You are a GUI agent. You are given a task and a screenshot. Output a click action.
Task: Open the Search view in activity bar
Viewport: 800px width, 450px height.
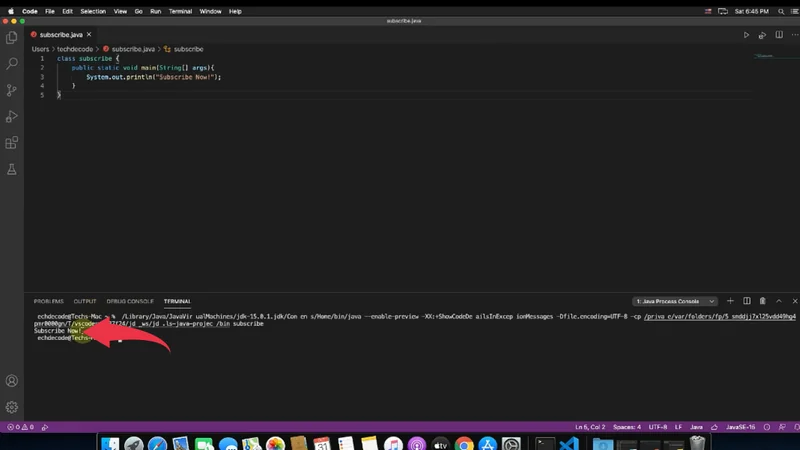[x=12, y=63]
